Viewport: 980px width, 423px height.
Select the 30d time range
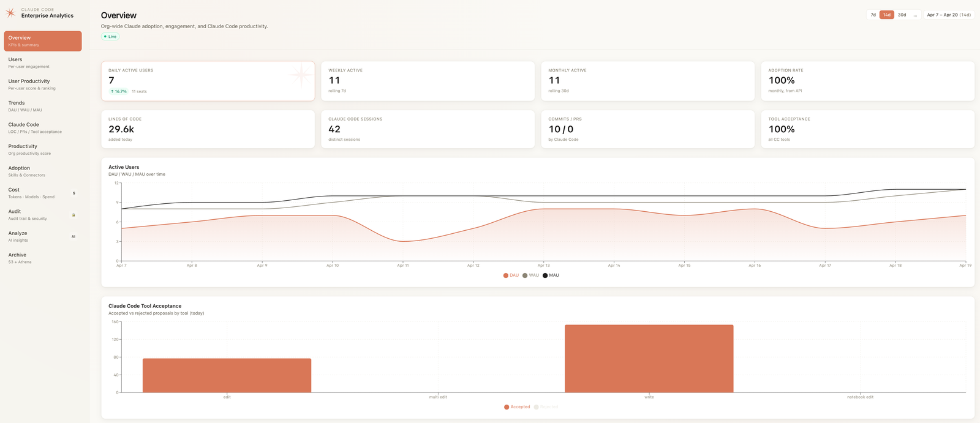coord(902,15)
